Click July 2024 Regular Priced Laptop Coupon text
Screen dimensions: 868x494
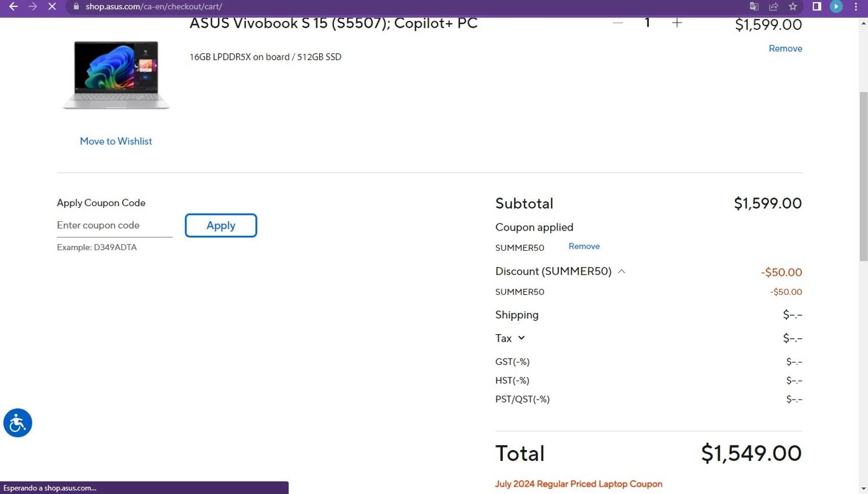click(x=579, y=484)
